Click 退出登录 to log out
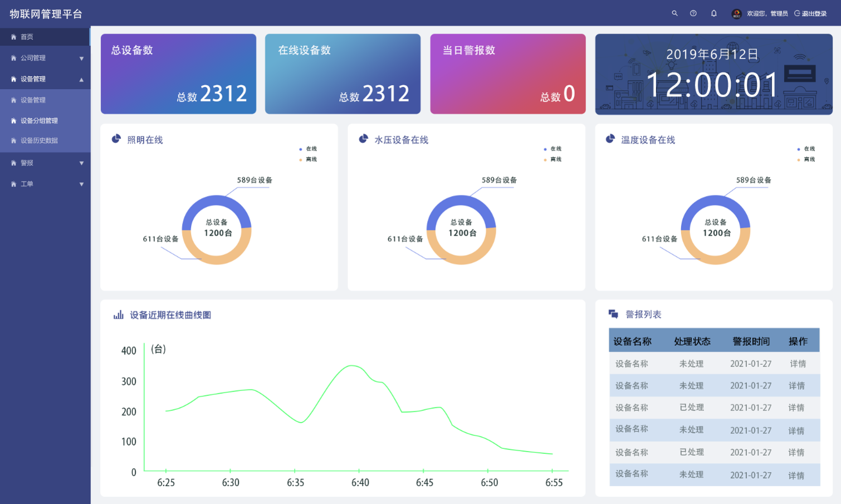Viewport: 841px width, 504px height. (811, 13)
